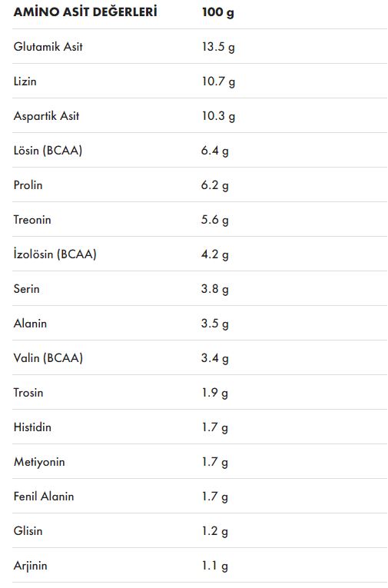
Task: Select the 100 g column header
Action: pyautogui.click(x=217, y=12)
